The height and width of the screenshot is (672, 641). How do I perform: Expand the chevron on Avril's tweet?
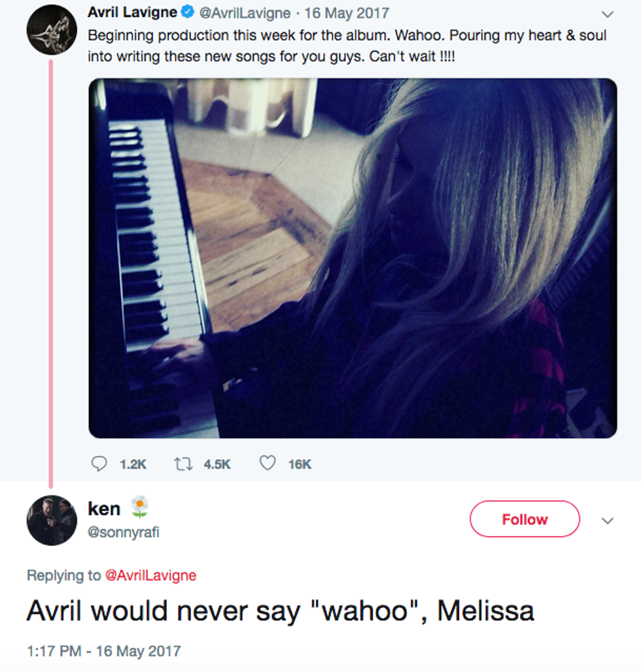(x=608, y=14)
